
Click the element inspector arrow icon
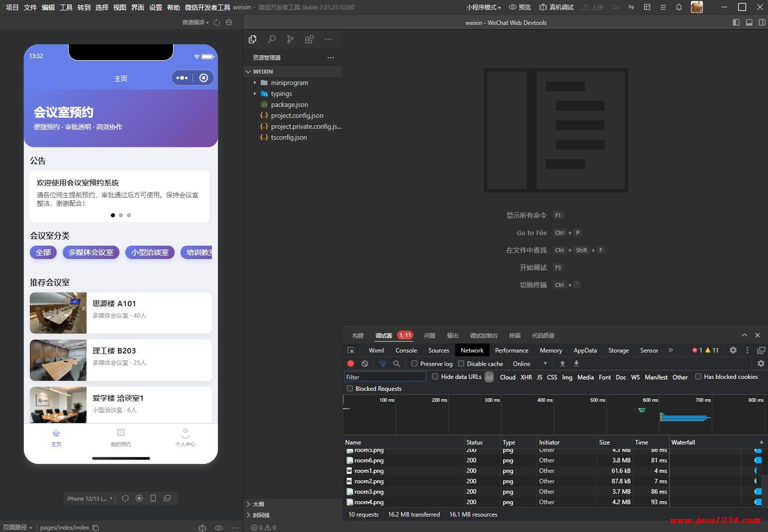(x=351, y=350)
